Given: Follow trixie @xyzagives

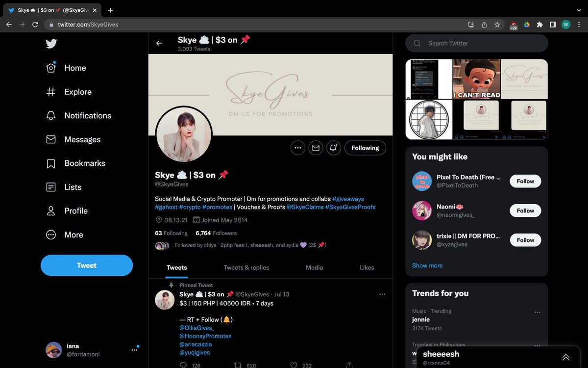Looking at the screenshot, I should click(525, 240).
